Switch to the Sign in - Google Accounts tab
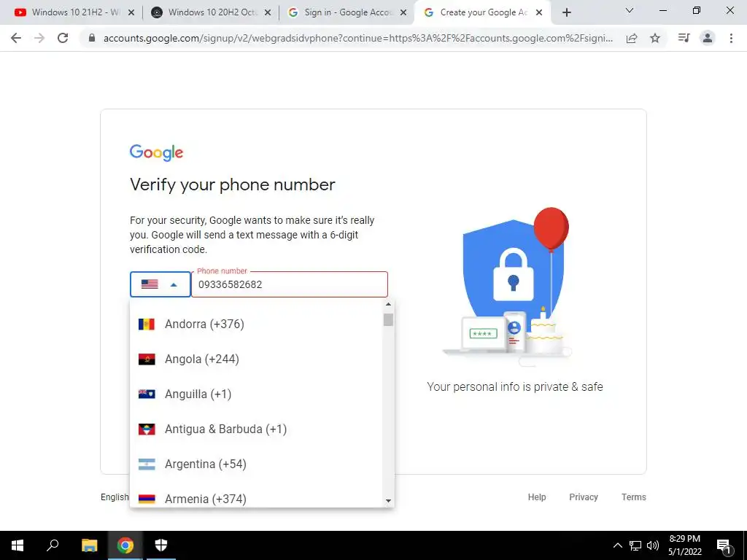The image size is (747, 560). [x=347, y=12]
